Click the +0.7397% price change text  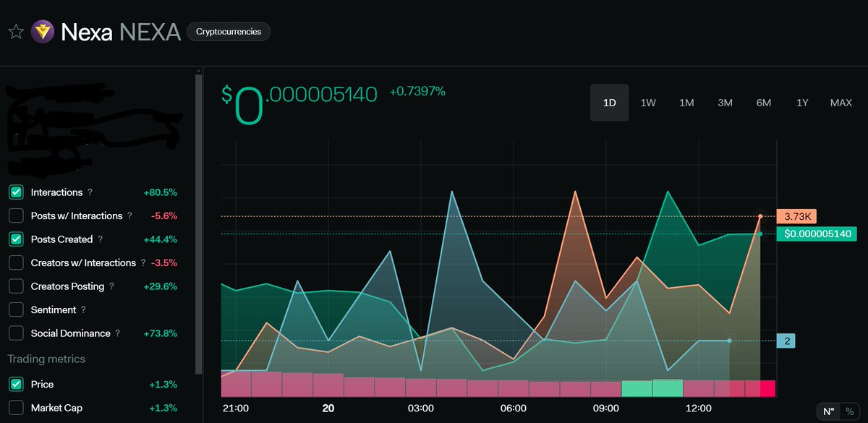point(417,91)
